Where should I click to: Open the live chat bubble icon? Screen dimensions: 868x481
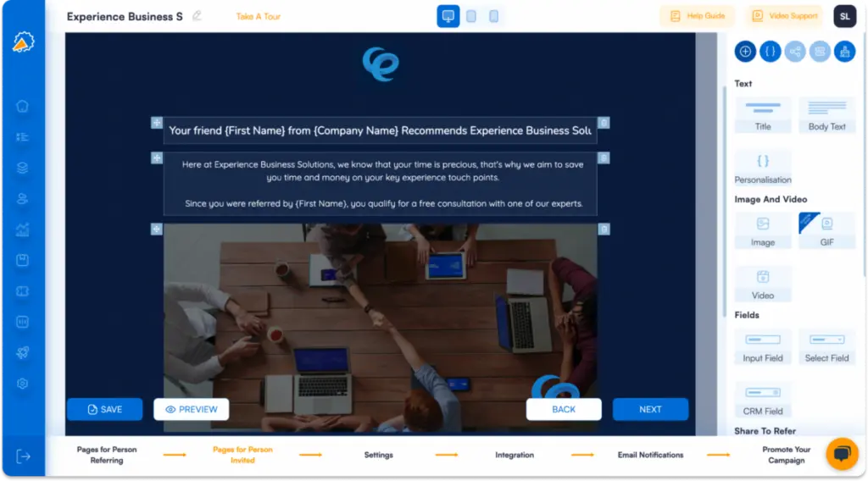(x=841, y=454)
